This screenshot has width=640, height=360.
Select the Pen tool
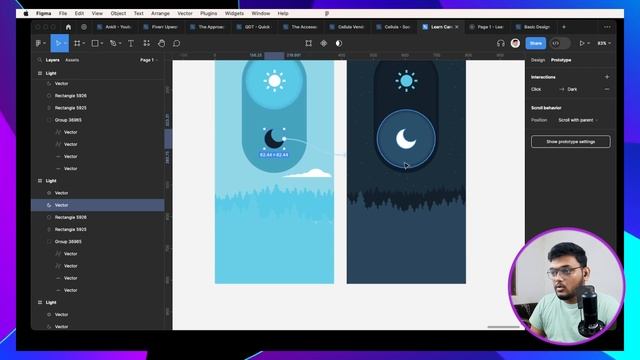point(113,43)
